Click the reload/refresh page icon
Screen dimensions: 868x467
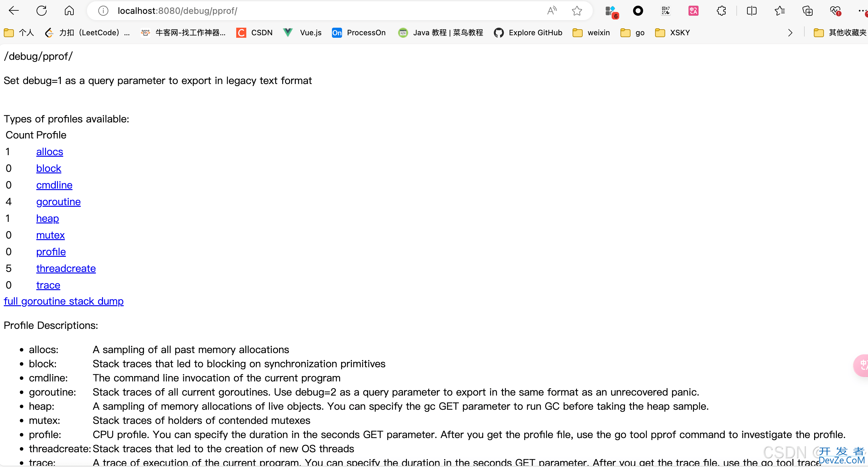click(x=41, y=10)
